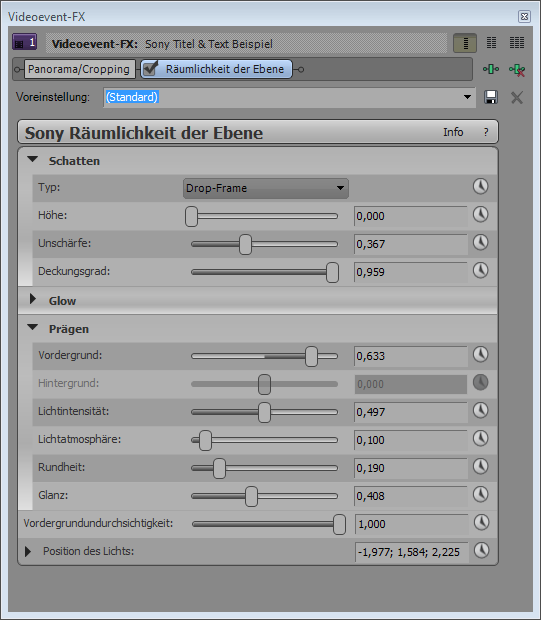This screenshot has height=620, width=541.
Task: Toggle the Räumlichkeit der Ebene checkbox
Action: [151, 69]
